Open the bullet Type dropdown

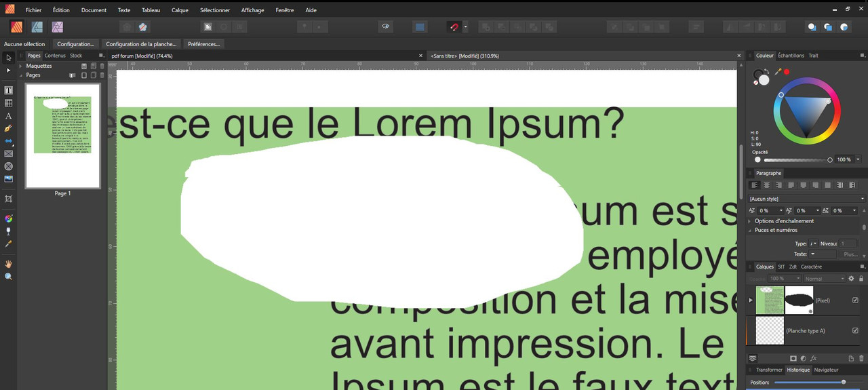[x=814, y=243]
